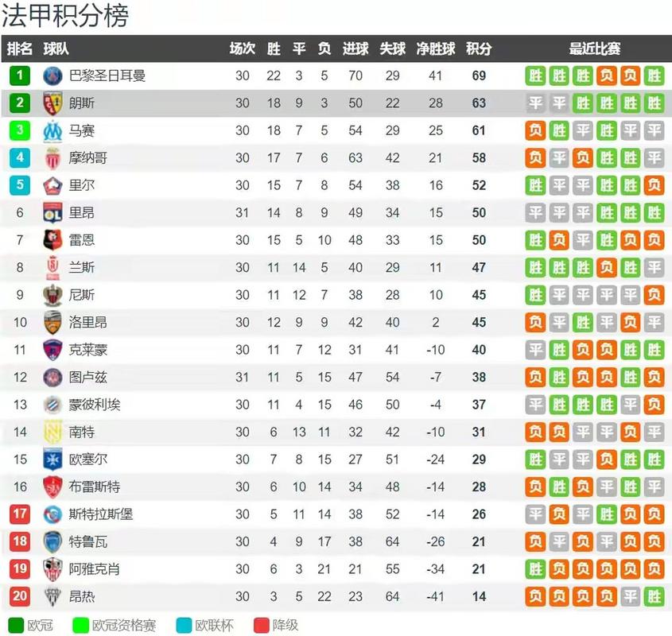The height and width of the screenshot is (636, 672).
Task: Click the Lille club crest
Action: [x=52, y=185]
